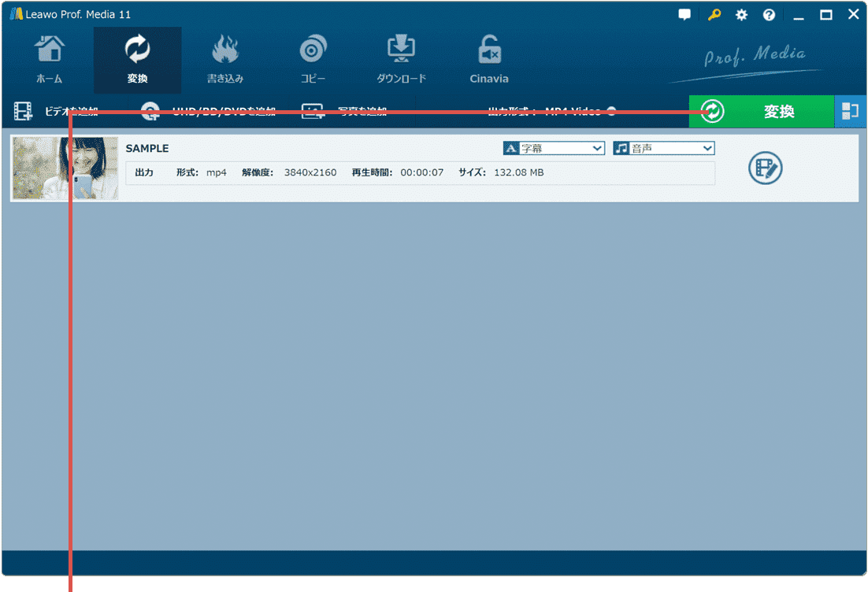Open the MP4 Video output format selector
Viewport: 868px width, 592px height.
tap(562, 111)
